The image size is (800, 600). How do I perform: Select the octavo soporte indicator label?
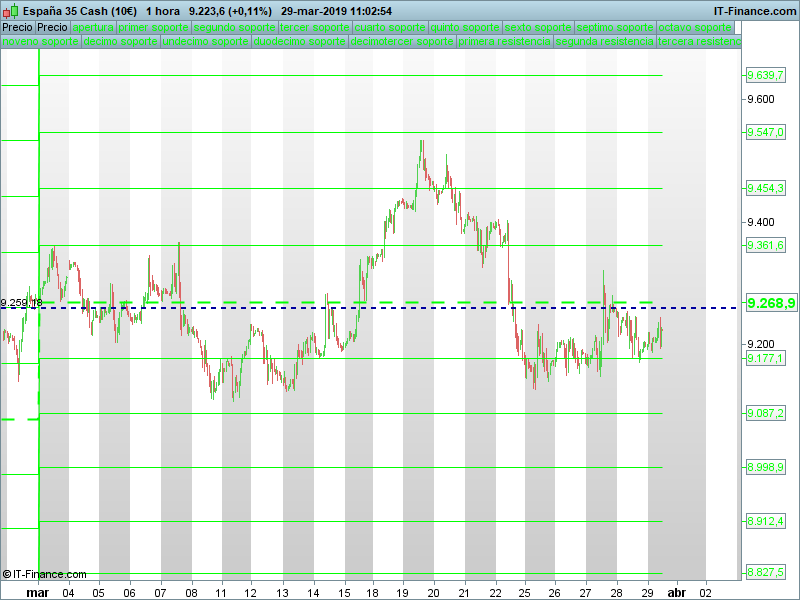click(695, 28)
